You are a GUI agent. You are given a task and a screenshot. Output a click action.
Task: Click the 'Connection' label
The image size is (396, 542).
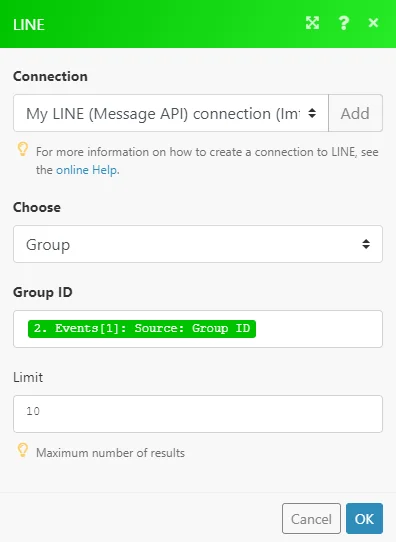pos(50,76)
